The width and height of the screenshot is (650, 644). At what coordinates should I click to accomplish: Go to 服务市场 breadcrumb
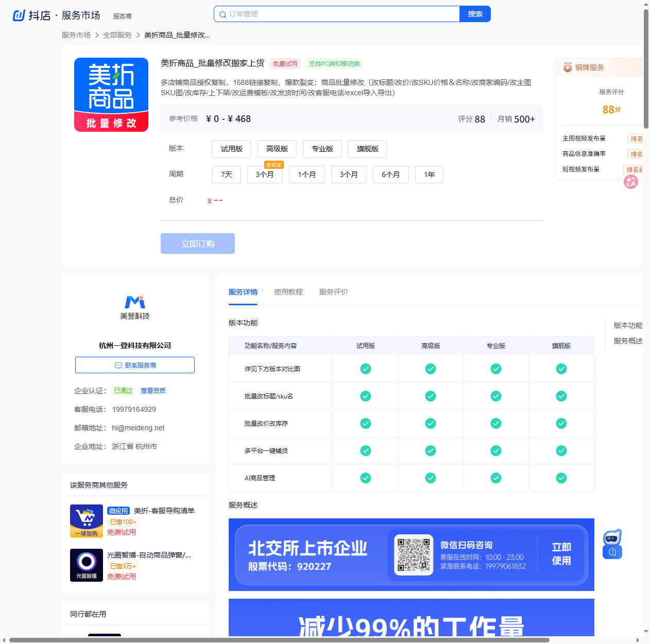pos(76,35)
